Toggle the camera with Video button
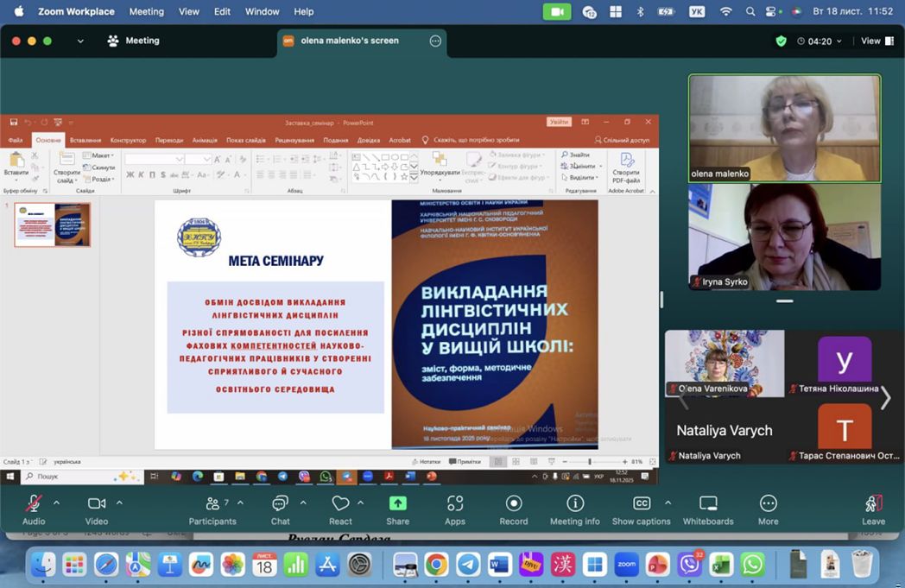905x588 pixels. pyautogui.click(x=97, y=504)
